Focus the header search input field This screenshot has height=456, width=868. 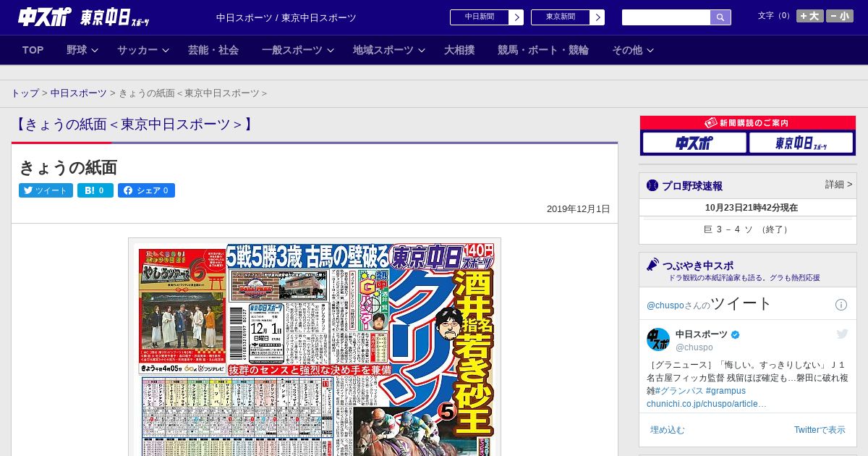[x=666, y=17]
